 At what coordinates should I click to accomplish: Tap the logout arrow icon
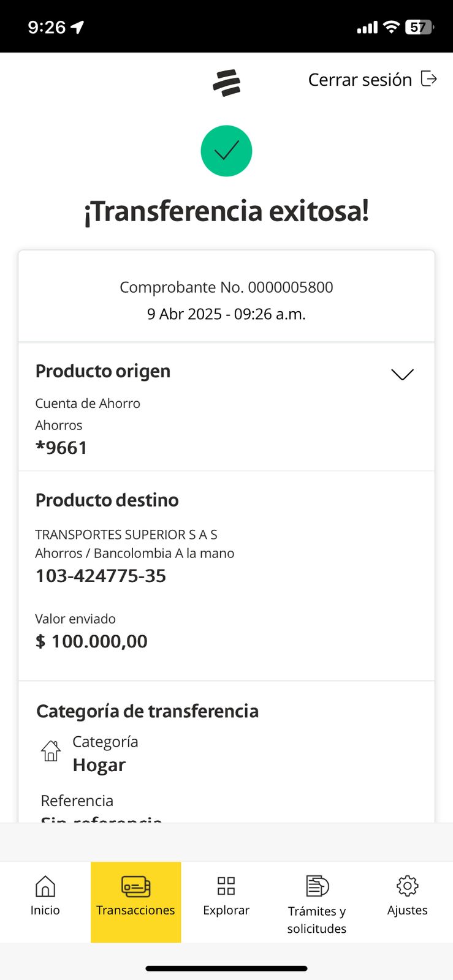coord(429,79)
